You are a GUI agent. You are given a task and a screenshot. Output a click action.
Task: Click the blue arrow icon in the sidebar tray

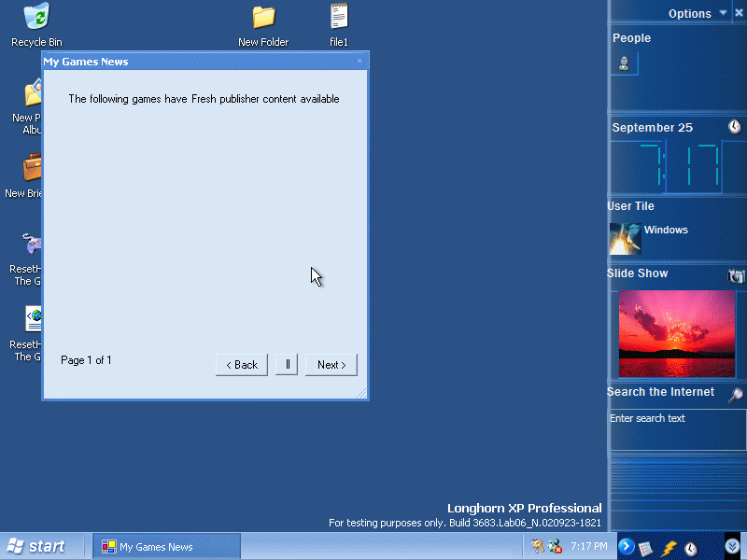626,546
